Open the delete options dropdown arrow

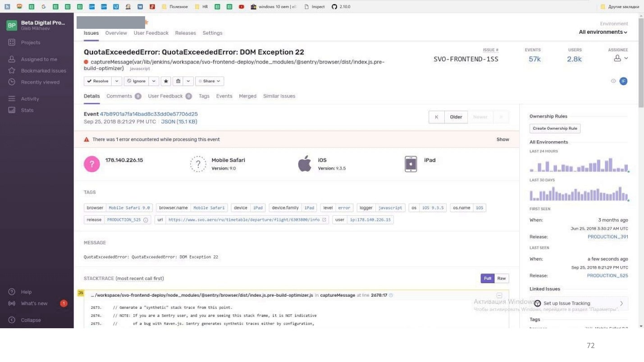pyautogui.click(x=188, y=81)
